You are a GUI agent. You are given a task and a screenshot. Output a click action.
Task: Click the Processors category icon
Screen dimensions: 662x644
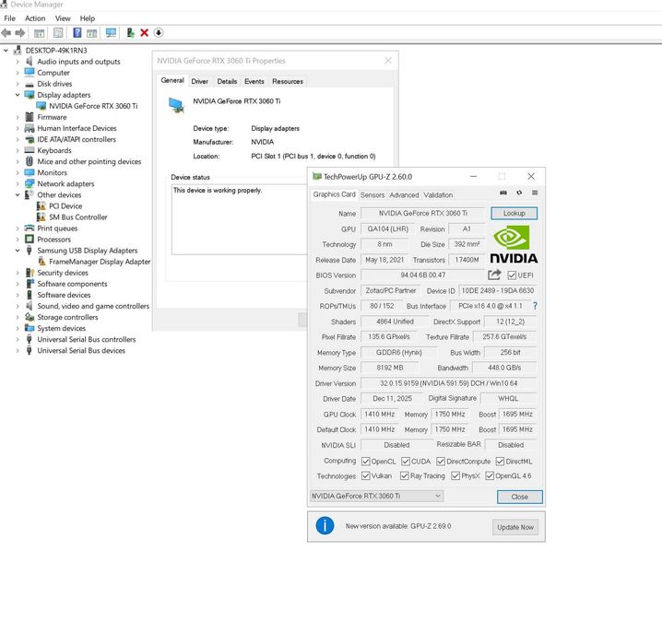30,240
